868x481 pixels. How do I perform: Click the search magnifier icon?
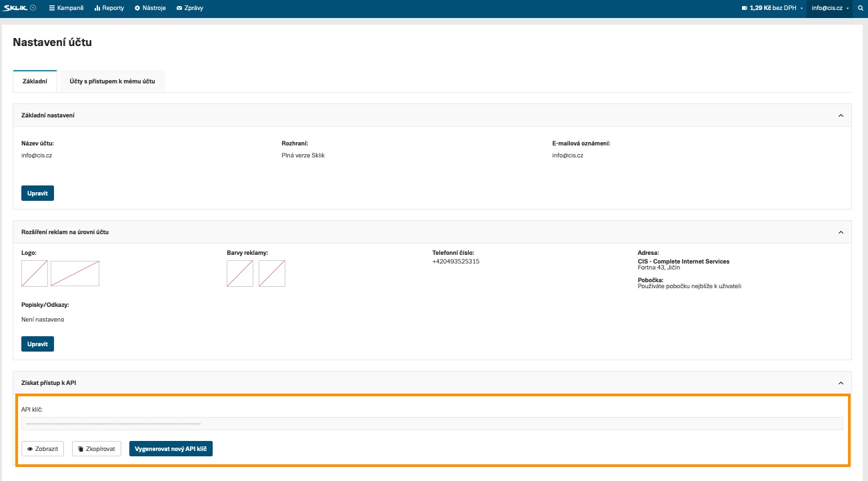860,8
